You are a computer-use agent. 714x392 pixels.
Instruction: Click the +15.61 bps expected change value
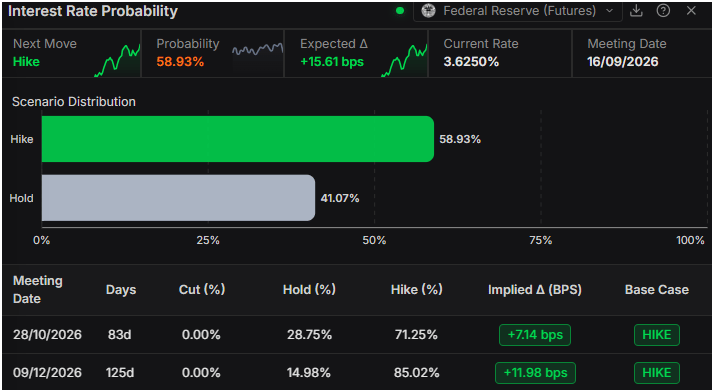(332, 62)
